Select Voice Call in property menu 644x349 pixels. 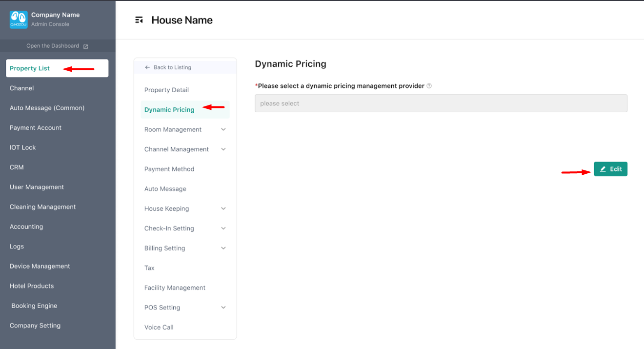159,327
